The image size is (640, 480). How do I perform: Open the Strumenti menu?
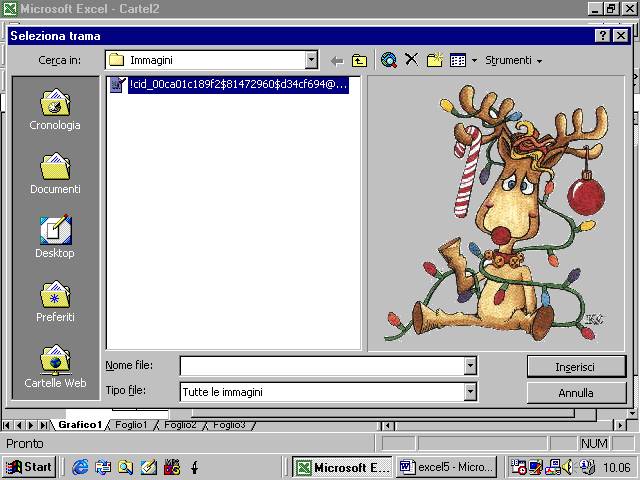513,60
